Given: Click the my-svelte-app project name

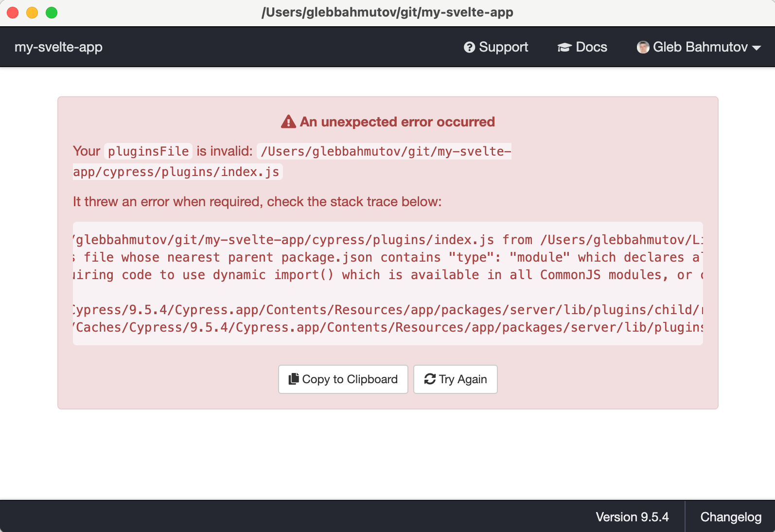Looking at the screenshot, I should [58, 47].
